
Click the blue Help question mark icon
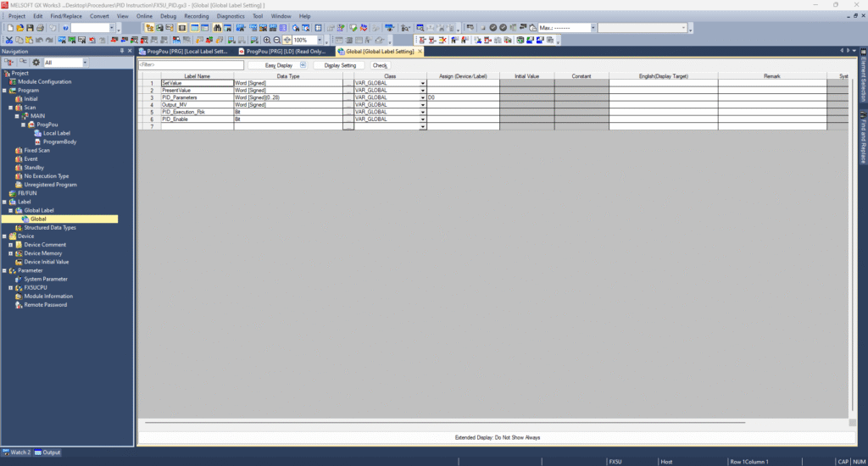click(x=65, y=28)
